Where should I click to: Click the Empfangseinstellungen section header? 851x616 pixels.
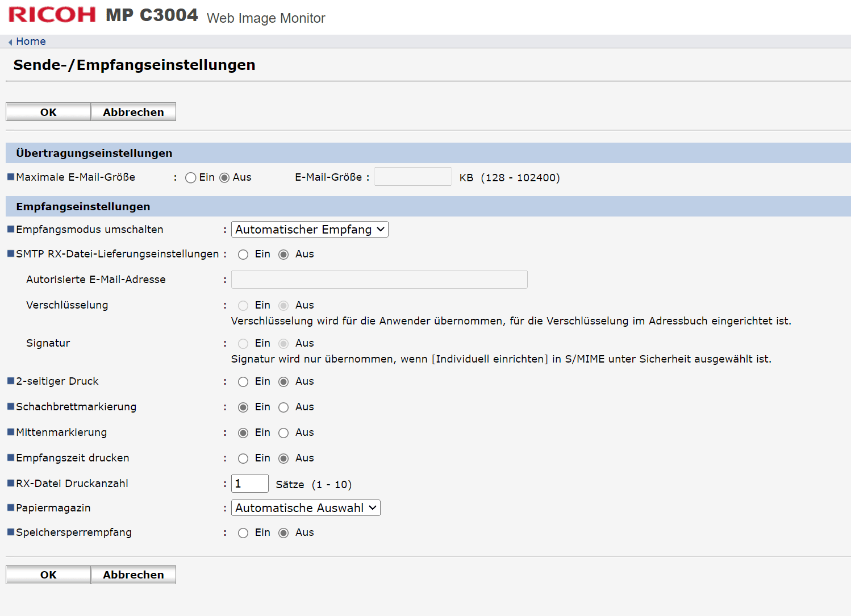[x=428, y=206]
